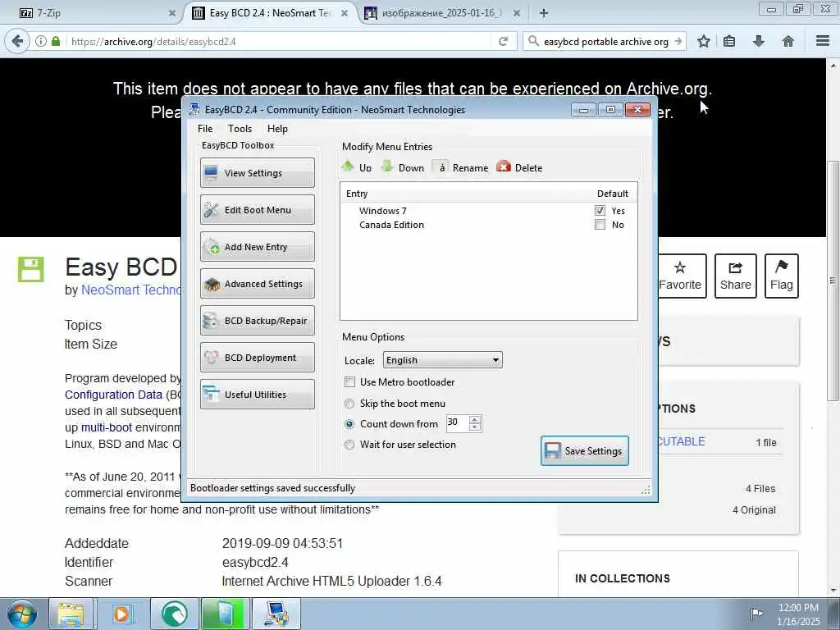Reload the archive.org page

503,41
